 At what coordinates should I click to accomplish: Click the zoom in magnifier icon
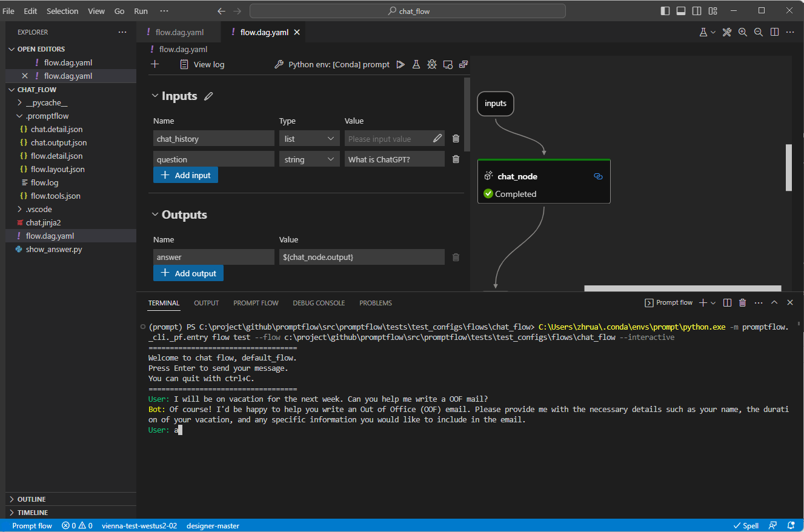pyautogui.click(x=743, y=32)
